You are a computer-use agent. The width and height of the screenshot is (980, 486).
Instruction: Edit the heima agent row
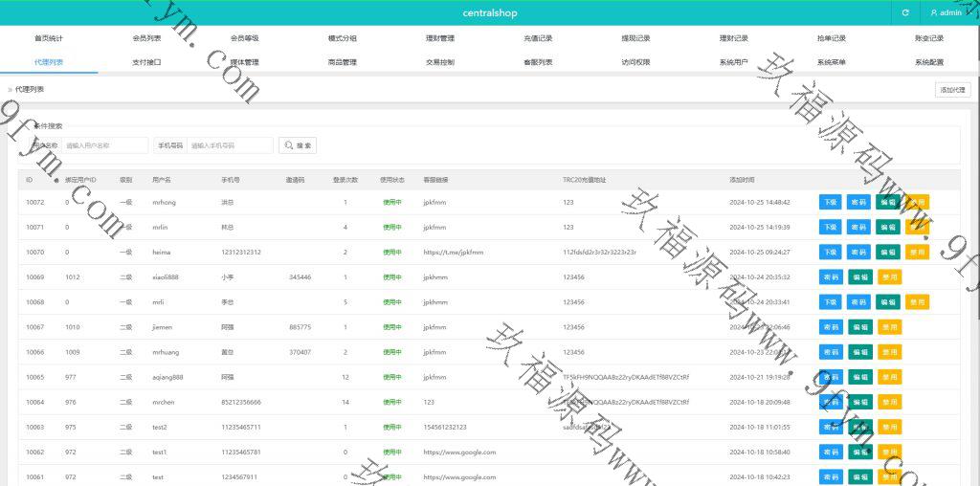[x=887, y=253]
